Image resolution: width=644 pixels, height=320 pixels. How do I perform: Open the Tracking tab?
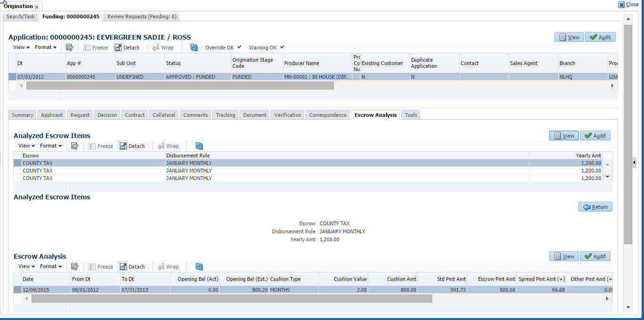pyautogui.click(x=225, y=115)
